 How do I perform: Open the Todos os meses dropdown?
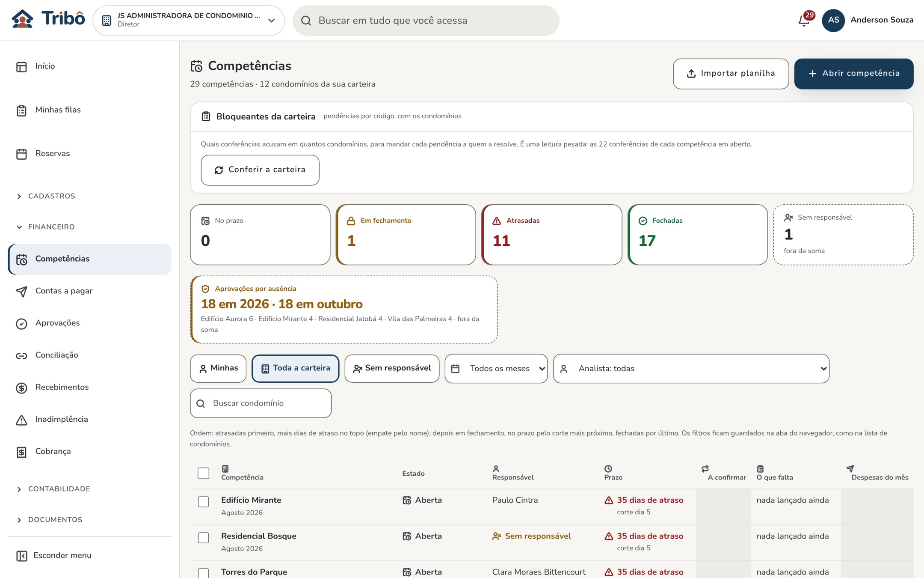tap(496, 369)
